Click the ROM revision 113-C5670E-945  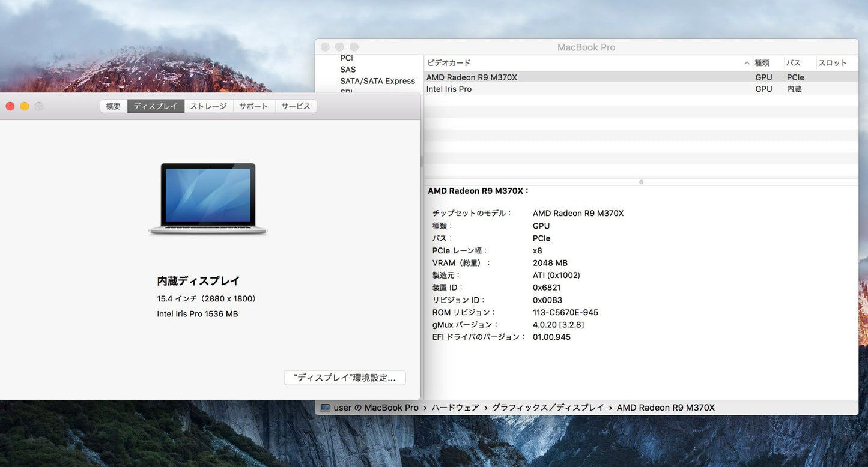click(565, 312)
